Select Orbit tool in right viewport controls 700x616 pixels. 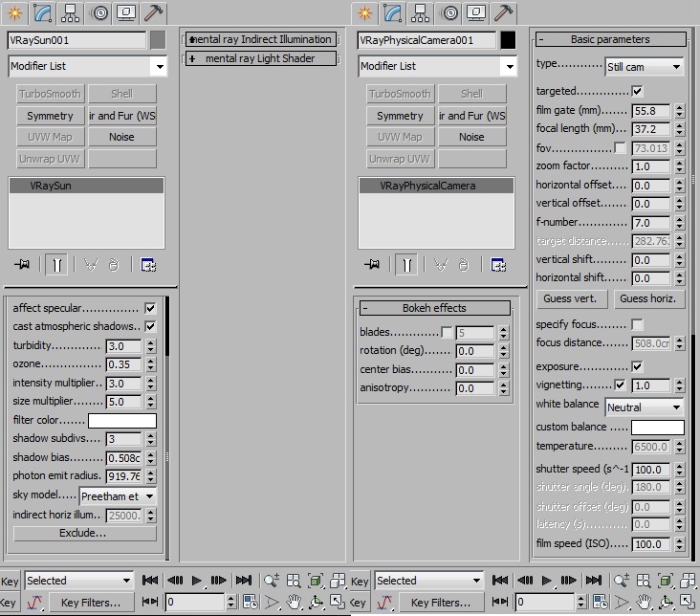click(x=667, y=603)
